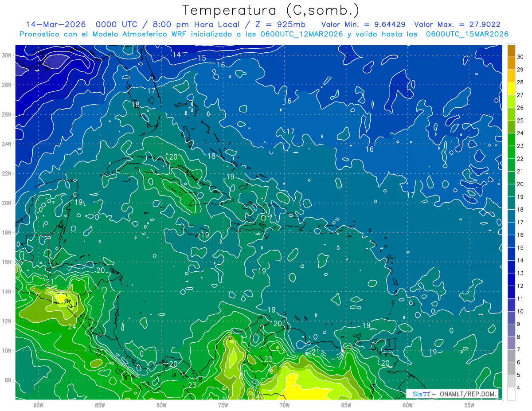The image size is (532, 411).
Task: Click the colorbar label "26"
Action: click(x=520, y=108)
